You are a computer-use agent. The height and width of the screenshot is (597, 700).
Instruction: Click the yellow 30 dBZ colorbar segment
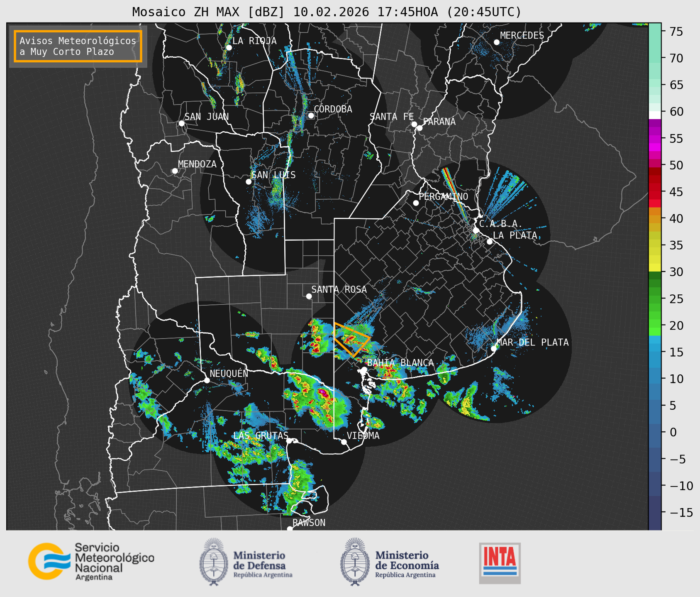(x=654, y=268)
